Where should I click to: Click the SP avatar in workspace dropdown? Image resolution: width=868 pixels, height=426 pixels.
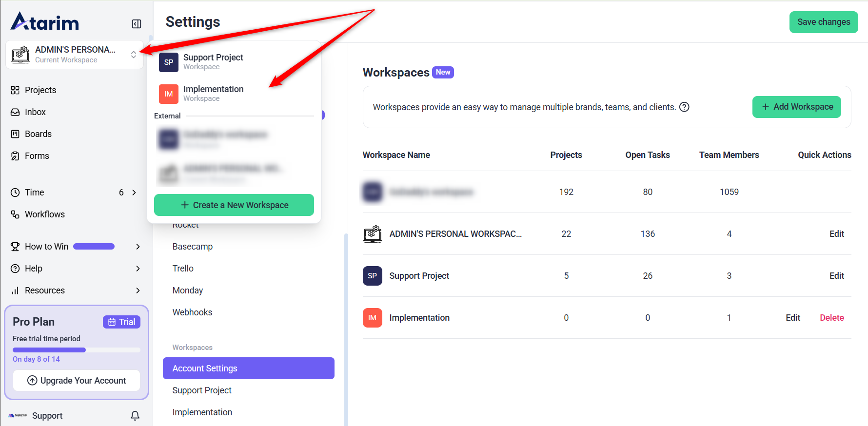169,62
